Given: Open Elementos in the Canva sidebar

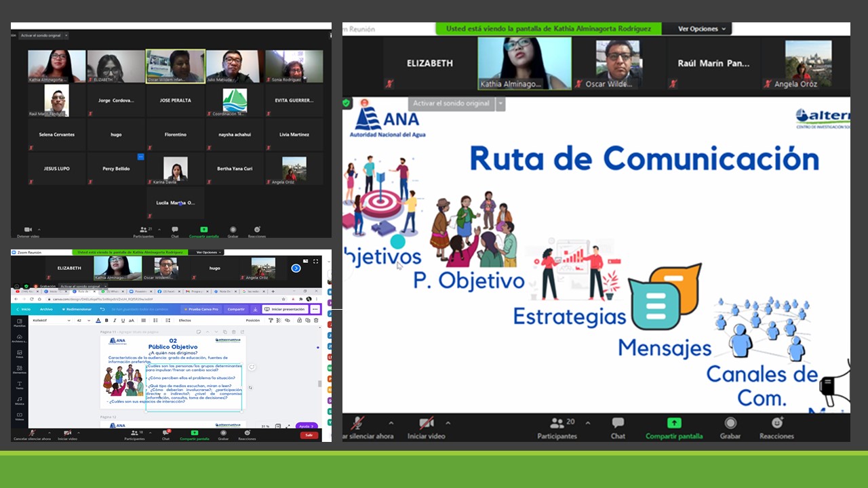Looking at the screenshot, I should (19, 370).
